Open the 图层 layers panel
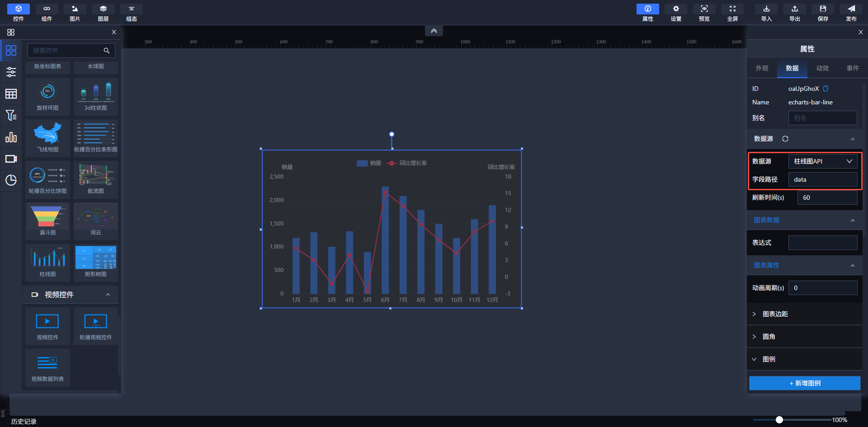The image size is (868, 427). pos(103,12)
